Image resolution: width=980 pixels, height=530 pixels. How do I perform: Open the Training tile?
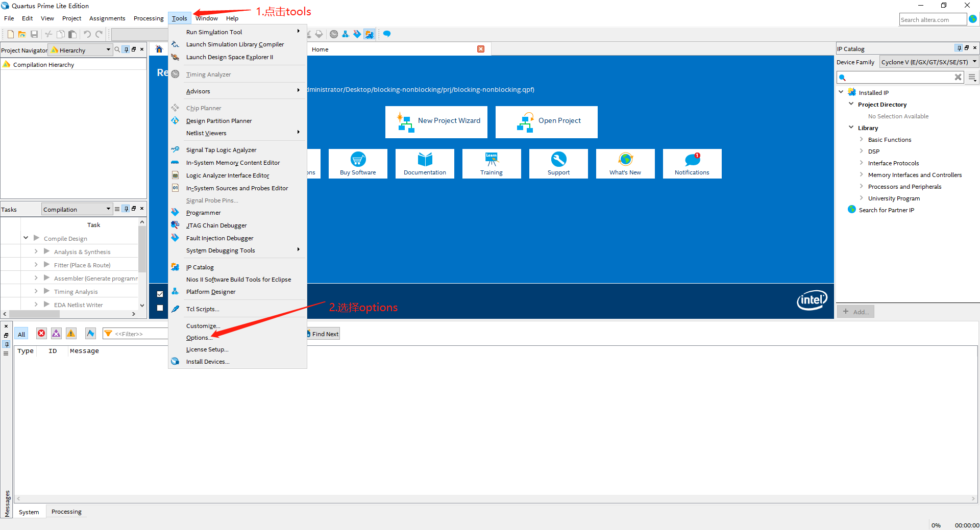click(492, 164)
